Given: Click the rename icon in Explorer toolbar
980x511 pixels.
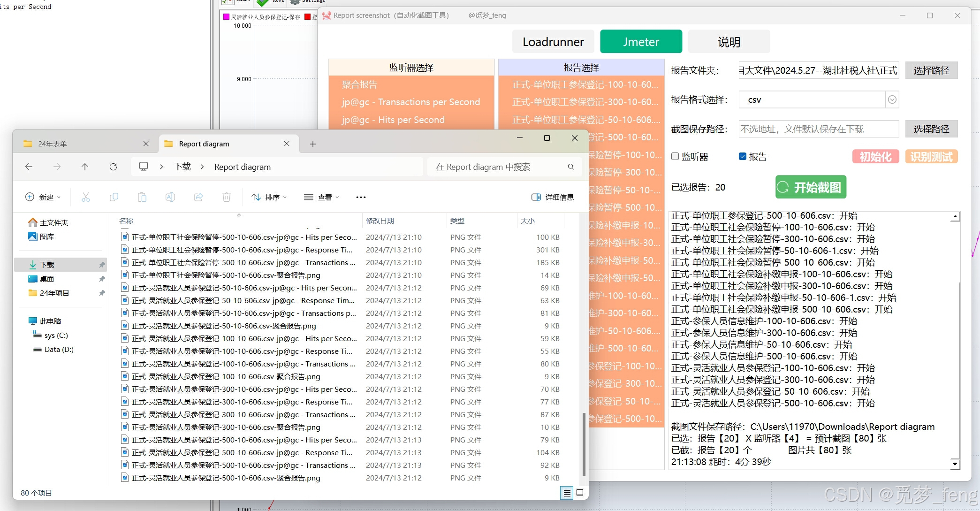Looking at the screenshot, I should tap(170, 197).
